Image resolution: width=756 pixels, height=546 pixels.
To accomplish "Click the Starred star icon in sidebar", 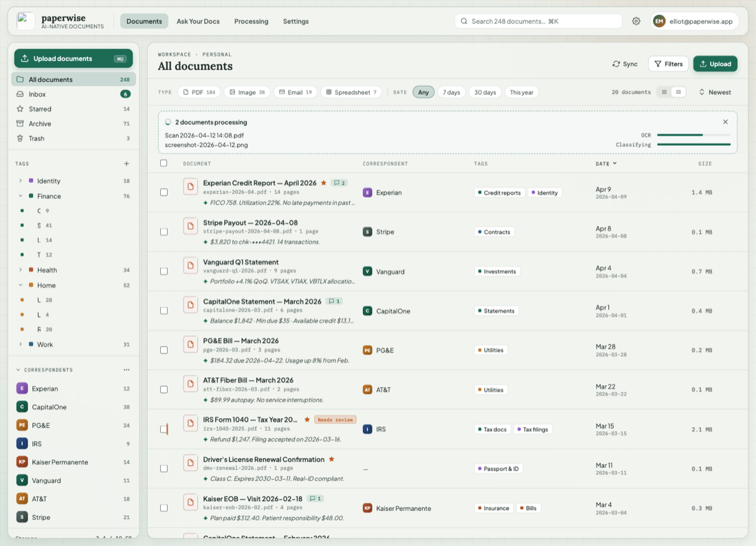I will click(x=20, y=109).
